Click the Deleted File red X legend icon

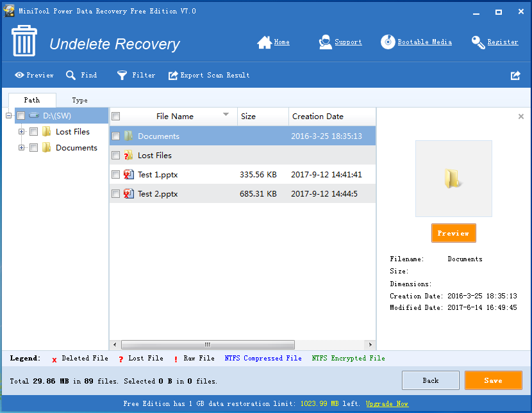pos(54,360)
